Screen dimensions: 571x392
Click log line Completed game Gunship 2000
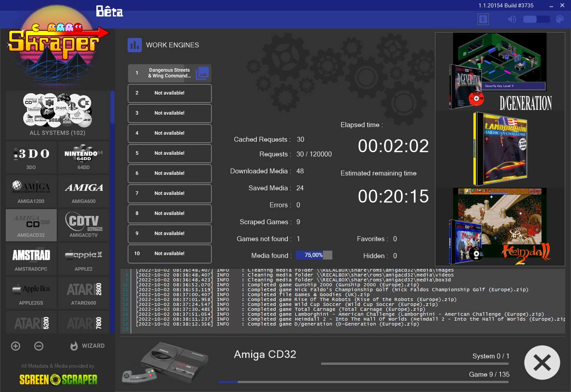(x=277, y=285)
